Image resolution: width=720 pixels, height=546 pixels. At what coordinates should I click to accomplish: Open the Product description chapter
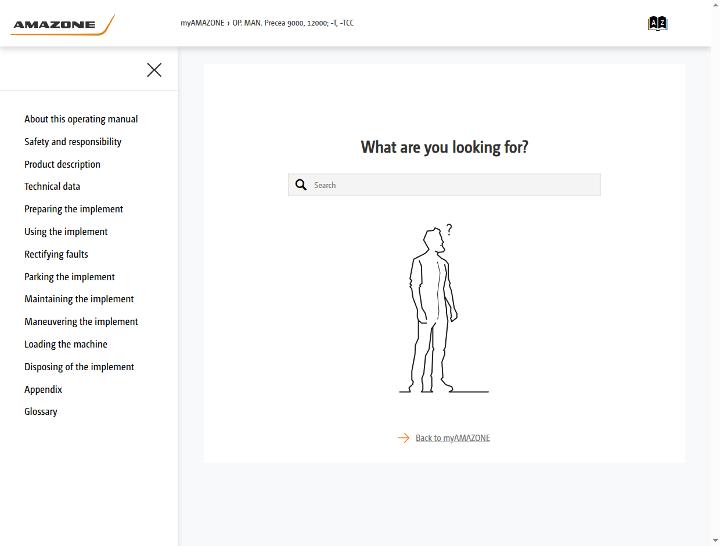(x=62, y=164)
